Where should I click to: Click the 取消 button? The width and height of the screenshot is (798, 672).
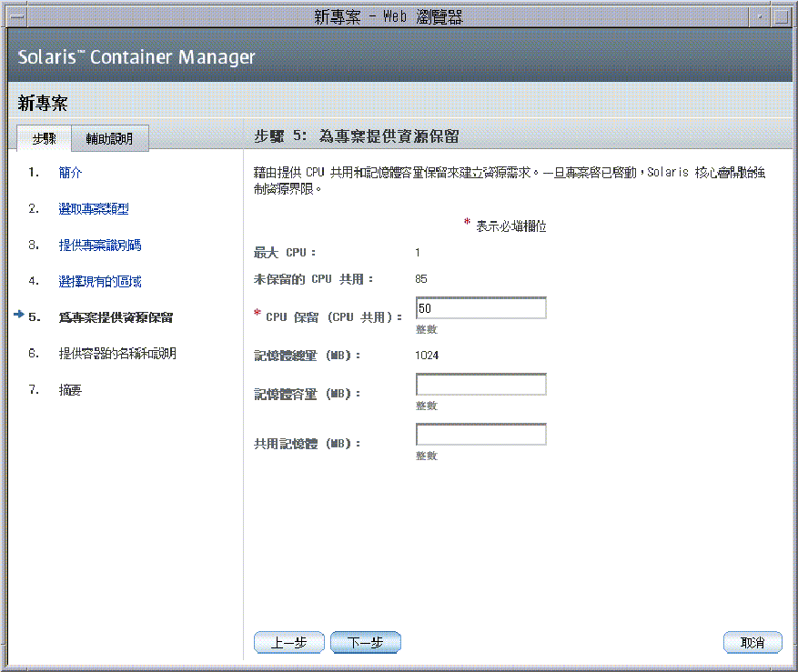(x=753, y=642)
